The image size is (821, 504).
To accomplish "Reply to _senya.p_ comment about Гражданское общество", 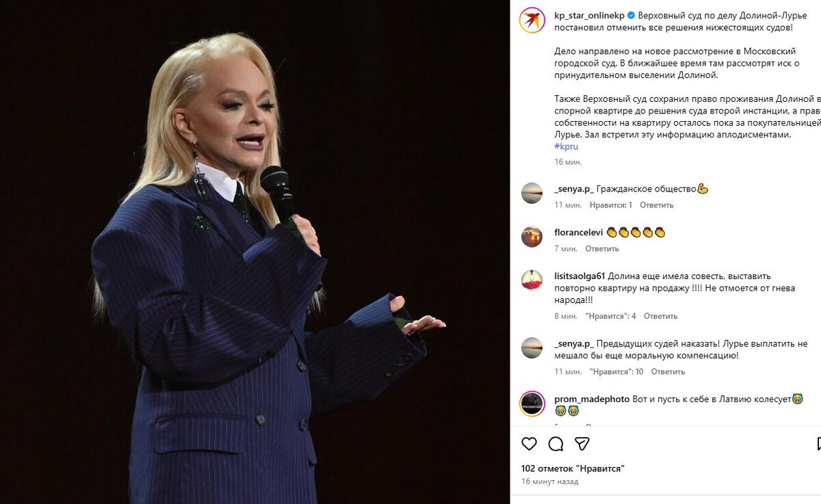I will pos(657,205).
